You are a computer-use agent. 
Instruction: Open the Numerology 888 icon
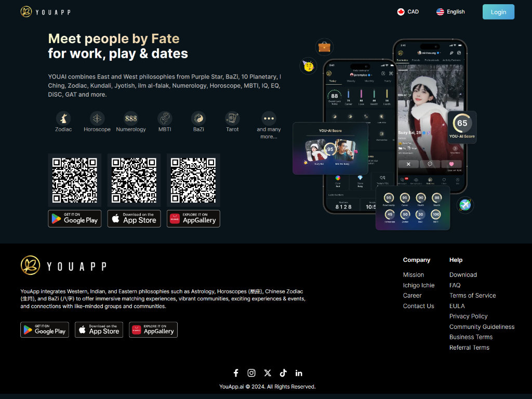tap(131, 118)
